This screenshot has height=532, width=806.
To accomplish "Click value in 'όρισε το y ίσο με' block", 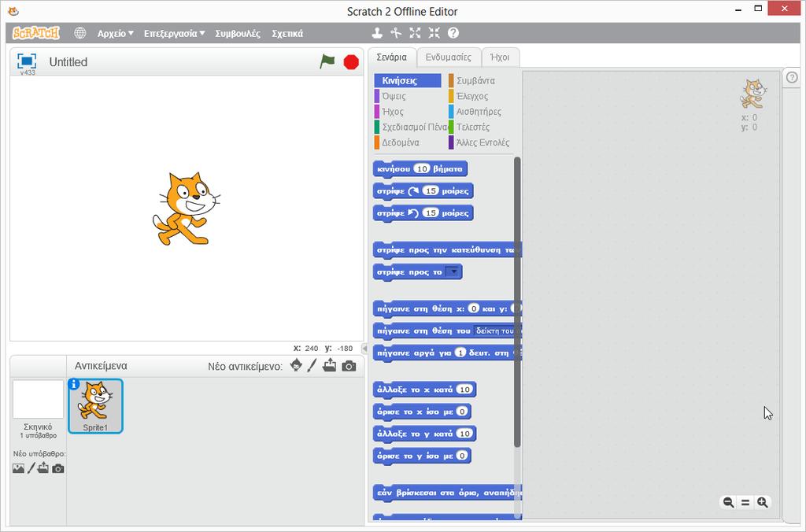I will [462, 456].
